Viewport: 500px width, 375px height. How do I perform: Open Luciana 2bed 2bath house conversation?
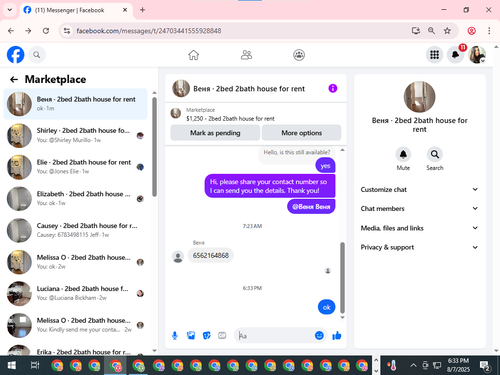pyautogui.click(x=76, y=293)
